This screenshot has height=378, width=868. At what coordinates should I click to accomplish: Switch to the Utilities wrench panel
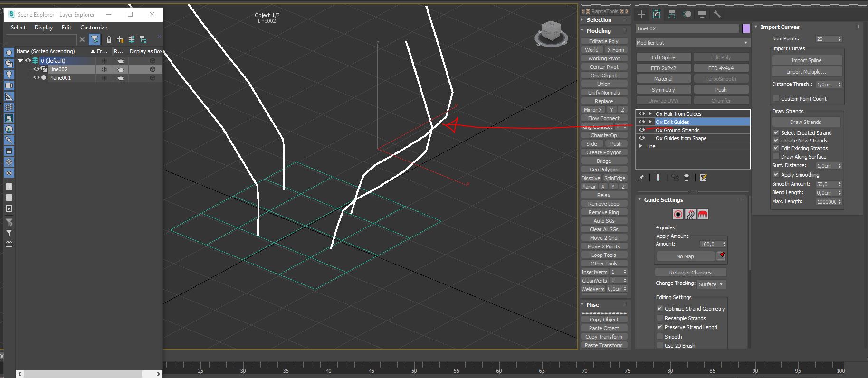coord(717,14)
